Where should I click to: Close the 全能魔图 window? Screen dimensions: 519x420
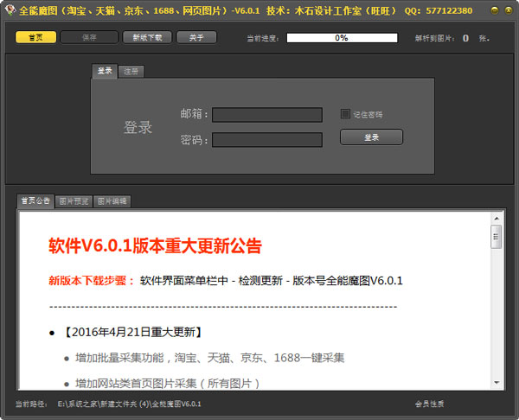coord(509,10)
